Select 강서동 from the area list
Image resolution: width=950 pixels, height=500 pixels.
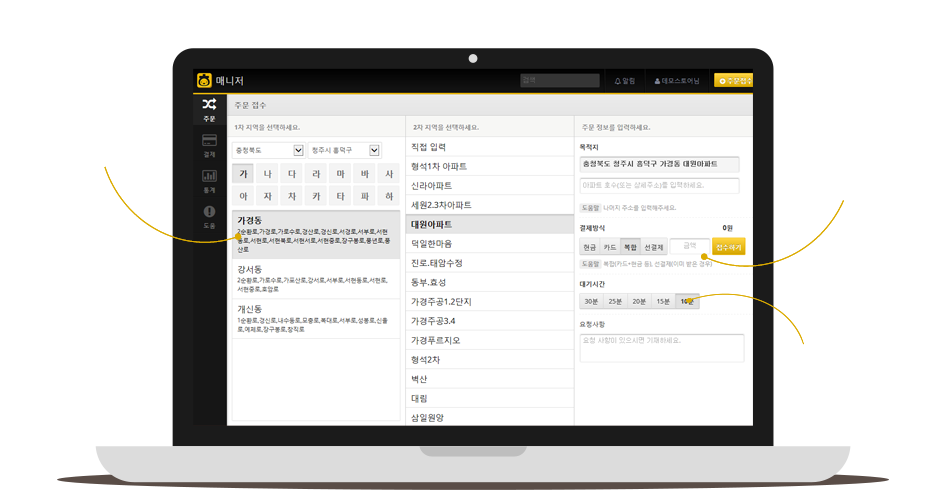point(250,270)
